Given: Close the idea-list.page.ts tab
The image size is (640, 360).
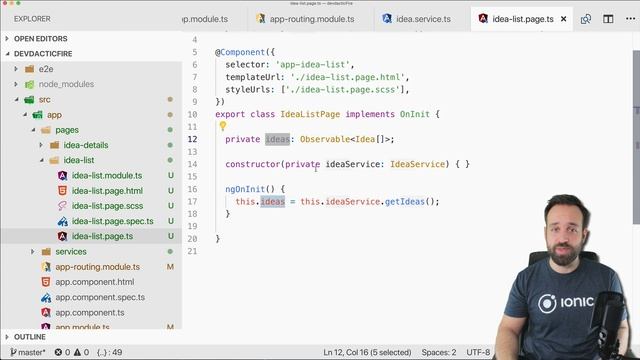Looking at the screenshot, I should point(564,19).
